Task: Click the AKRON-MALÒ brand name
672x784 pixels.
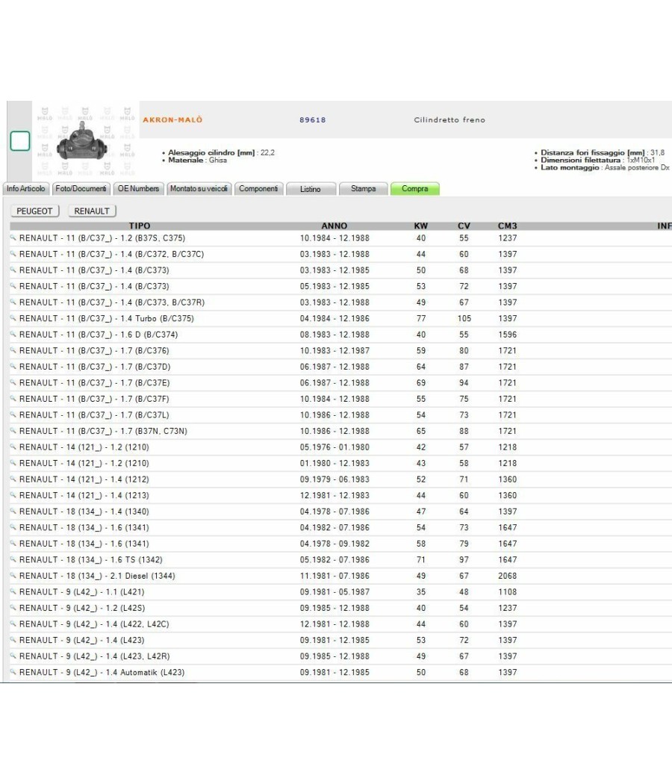Action: point(172,120)
